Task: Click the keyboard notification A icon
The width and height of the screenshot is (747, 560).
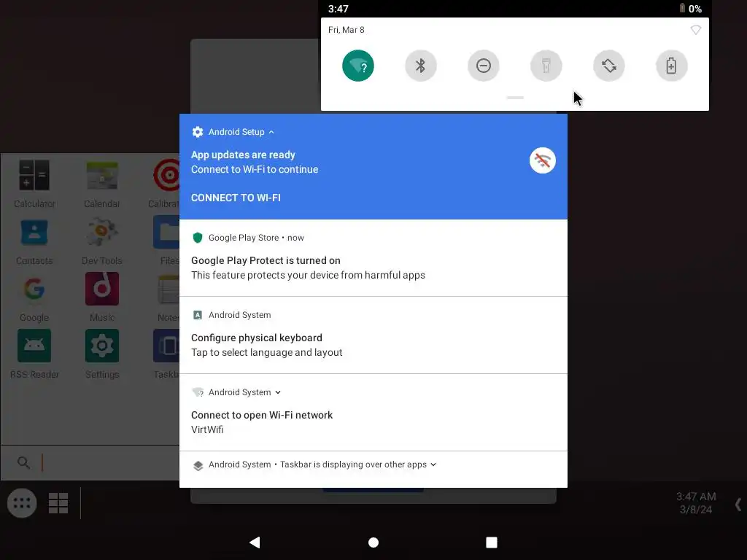Action: tap(198, 315)
